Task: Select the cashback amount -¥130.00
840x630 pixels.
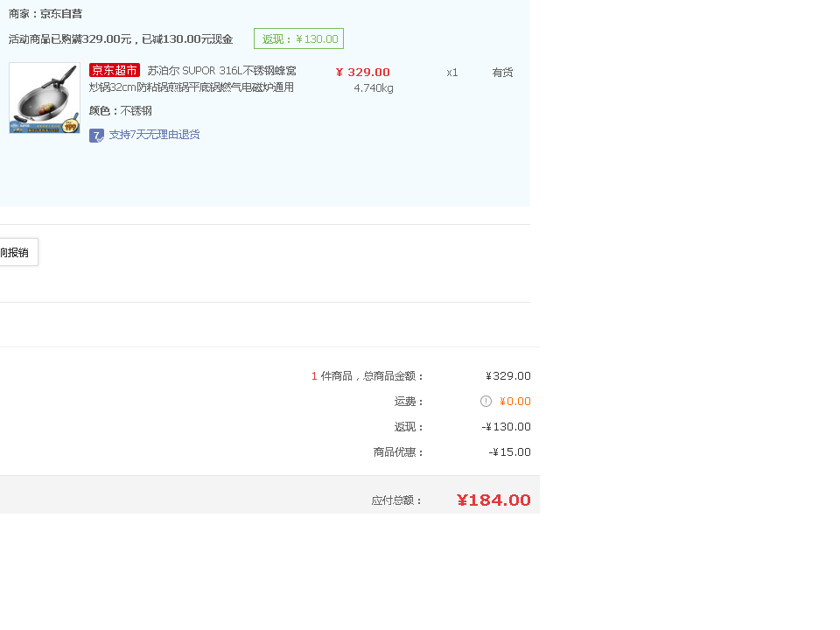Action: pyautogui.click(x=507, y=427)
